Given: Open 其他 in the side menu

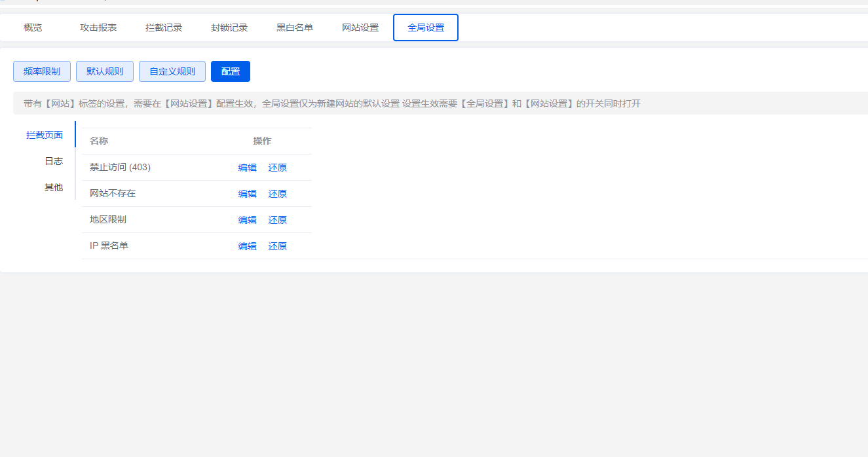Looking at the screenshot, I should coord(54,187).
